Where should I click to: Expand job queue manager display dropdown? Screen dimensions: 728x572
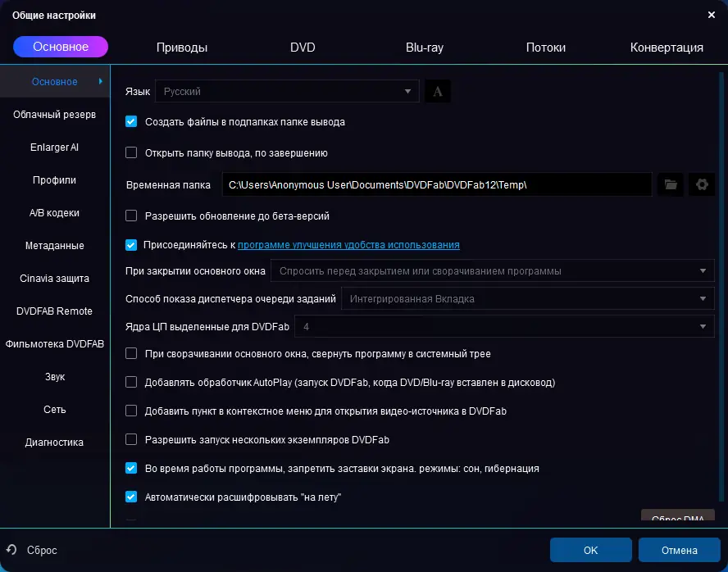click(x=527, y=299)
